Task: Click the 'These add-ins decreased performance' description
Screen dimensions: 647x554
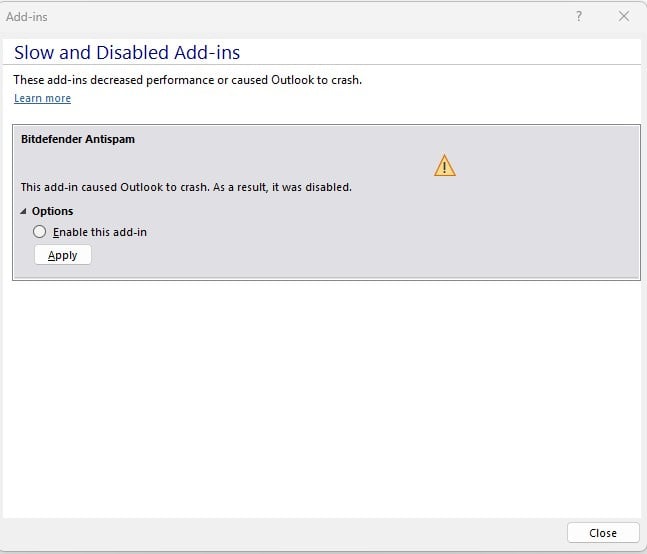Action: coord(188,80)
